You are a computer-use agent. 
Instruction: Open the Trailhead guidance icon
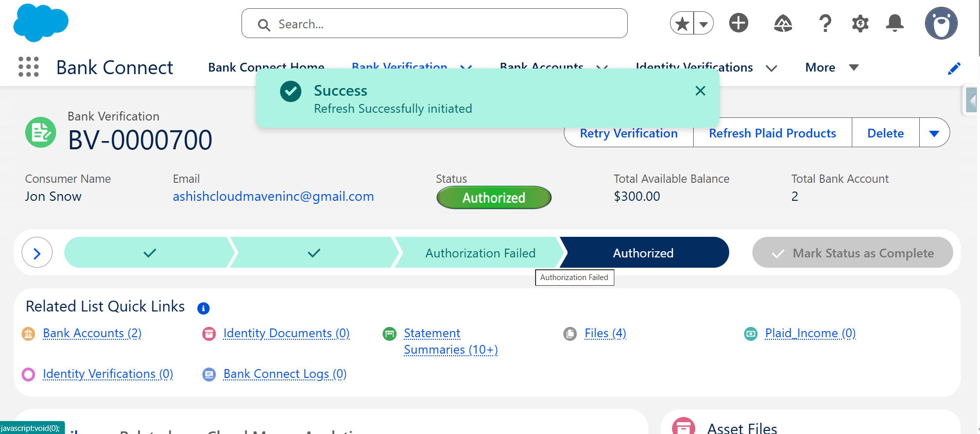(x=783, y=23)
